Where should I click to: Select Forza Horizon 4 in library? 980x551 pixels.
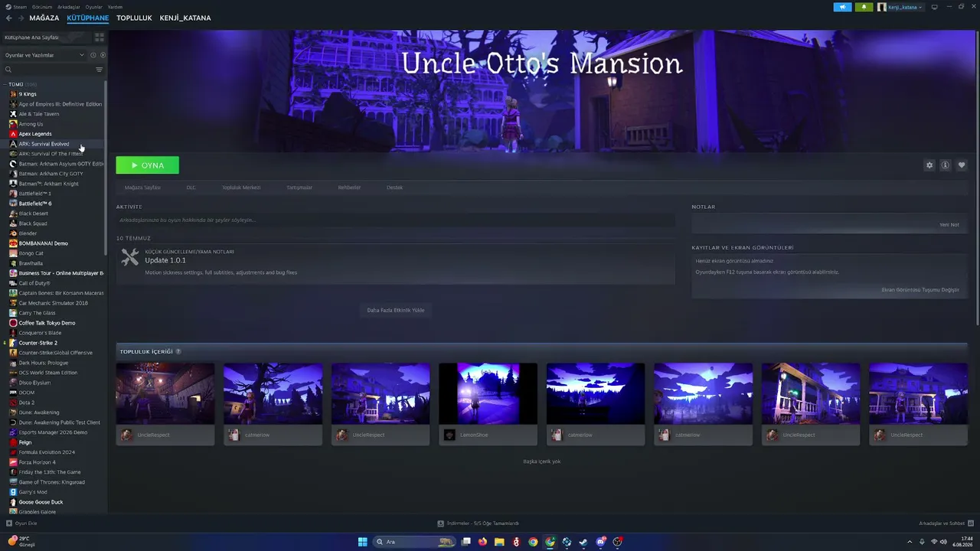pyautogui.click(x=38, y=462)
